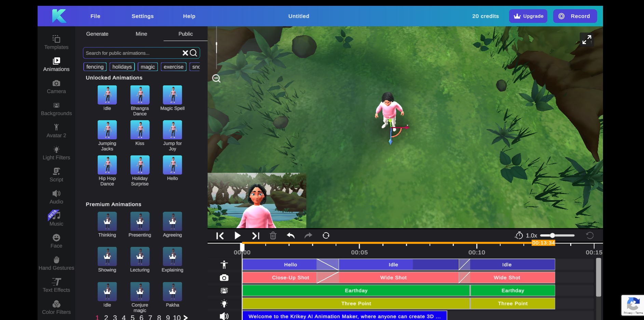Open the Light Filters panel
This screenshot has height=320, width=644.
56,153
